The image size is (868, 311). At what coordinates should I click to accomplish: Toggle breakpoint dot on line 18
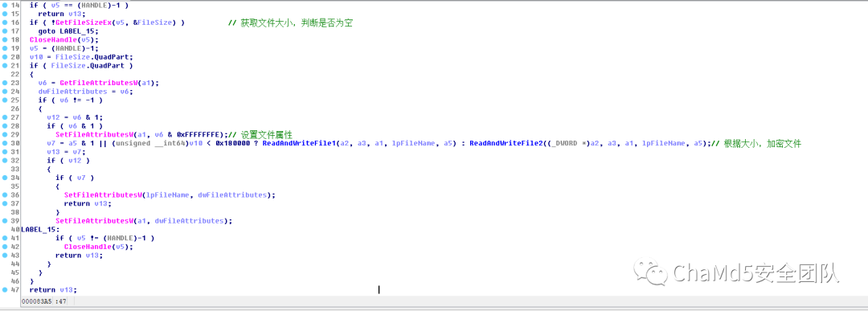point(5,39)
